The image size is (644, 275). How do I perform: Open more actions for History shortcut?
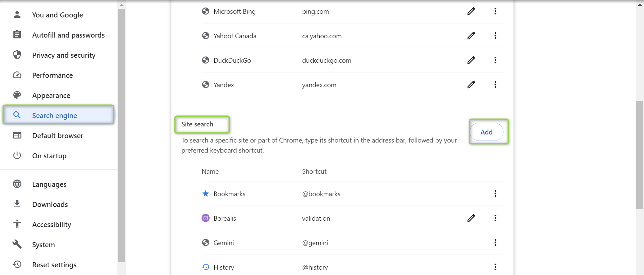click(x=495, y=267)
